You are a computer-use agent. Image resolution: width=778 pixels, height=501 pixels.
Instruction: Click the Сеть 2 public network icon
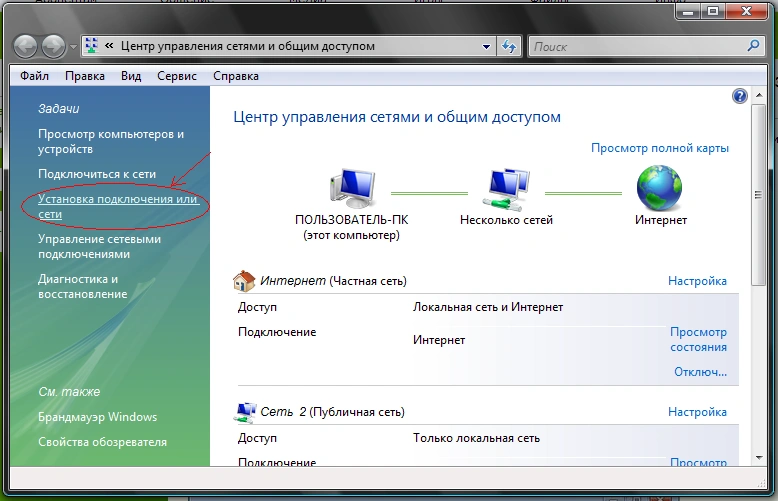pyautogui.click(x=244, y=411)
